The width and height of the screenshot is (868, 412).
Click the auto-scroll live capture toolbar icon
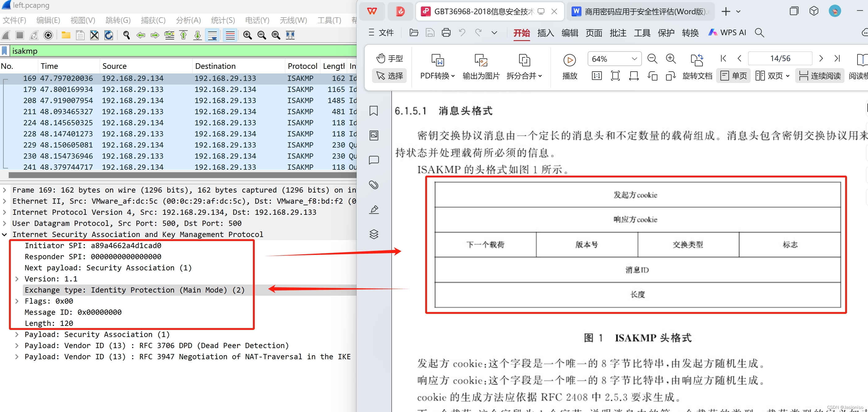pyautogui.click(x=213, y=35)
